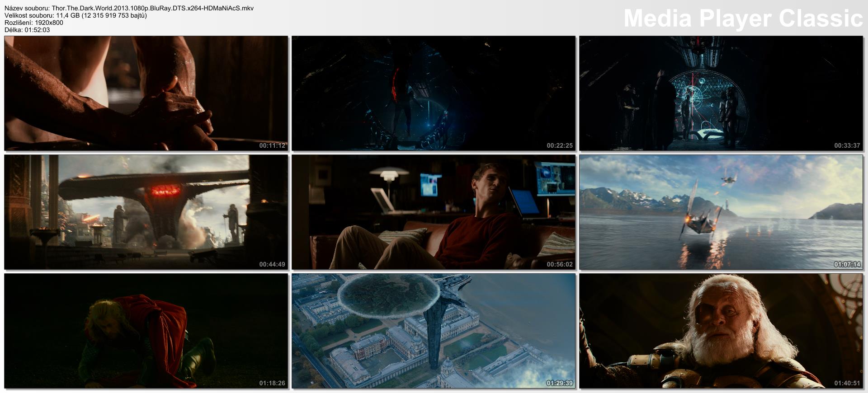Select the 01:29:39 timestamp label
Image resolution: width=868 pixels, height=393 pixels.
point(560,383)
